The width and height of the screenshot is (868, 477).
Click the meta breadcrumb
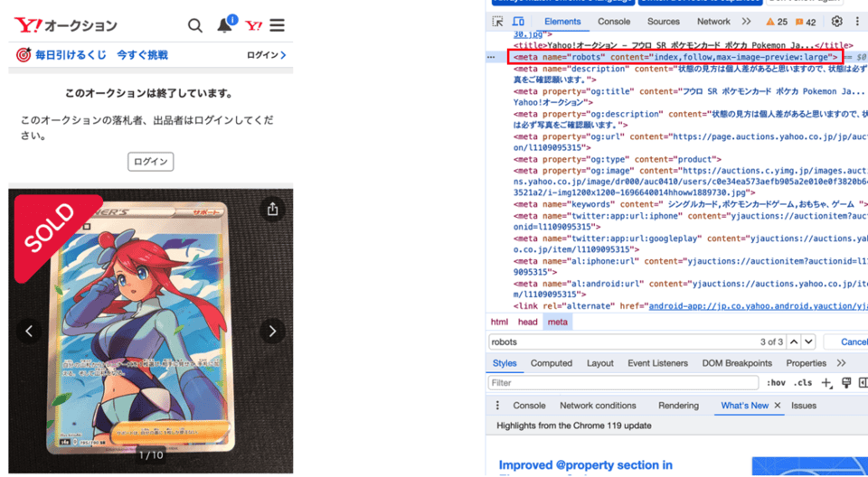pos(558,322)
